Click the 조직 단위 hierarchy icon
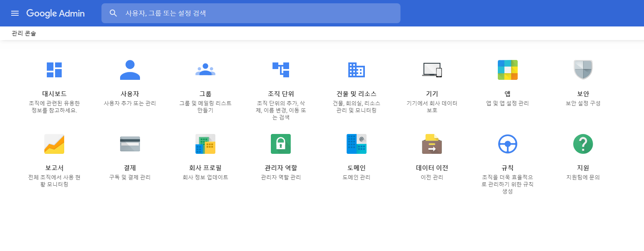 pyautogui.click(x=281, y=70)
